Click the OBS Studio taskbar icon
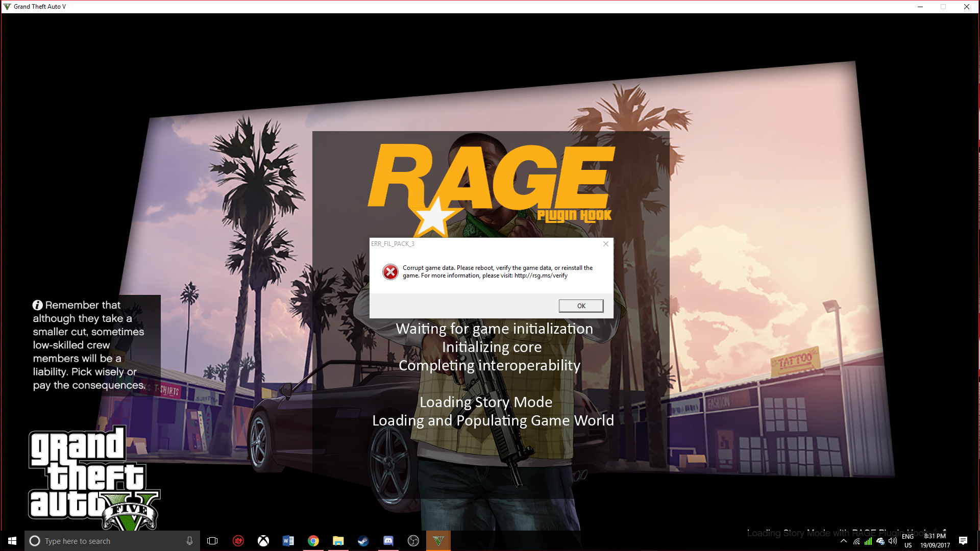The image size is (980, 551). pos(413,541)
